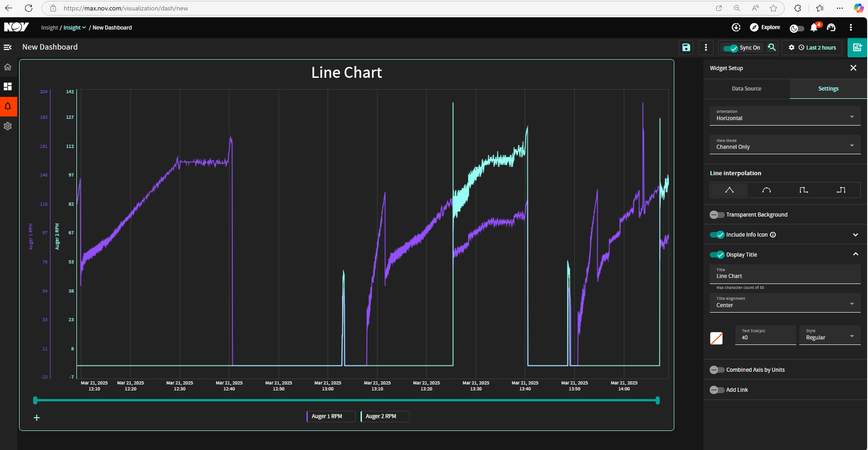Click the Last 2 hours time range

817,48
